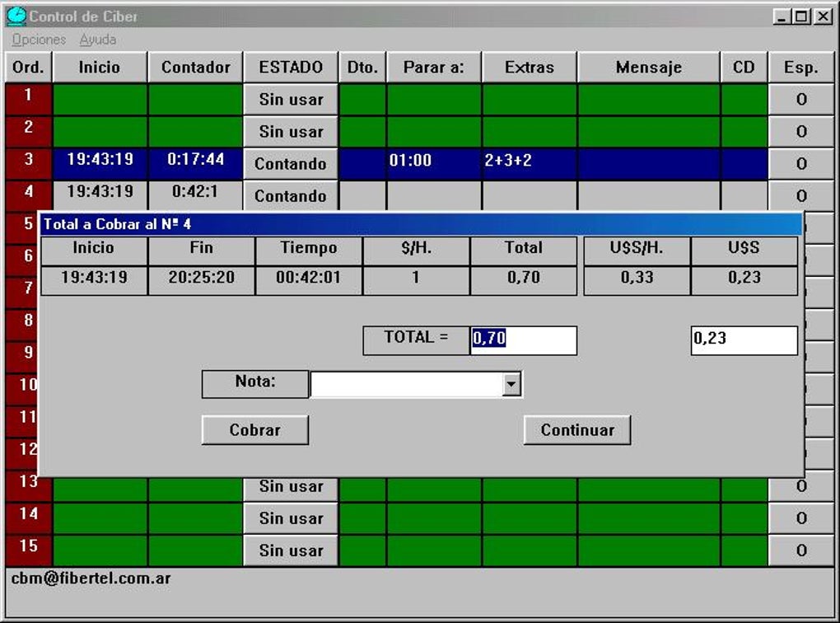Image resolution: width=840 pixels, height=623 pixels.
Task: Click the CD column header
Action: click(744, 67)
